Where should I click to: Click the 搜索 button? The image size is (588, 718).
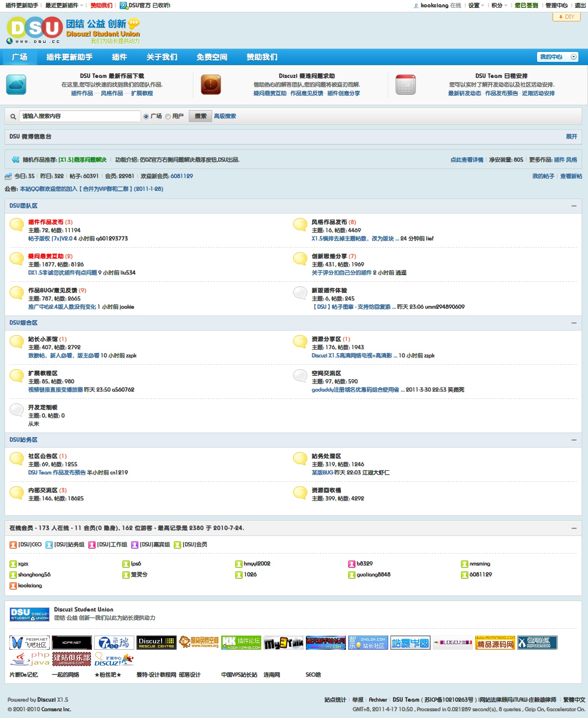pos(200,117)
